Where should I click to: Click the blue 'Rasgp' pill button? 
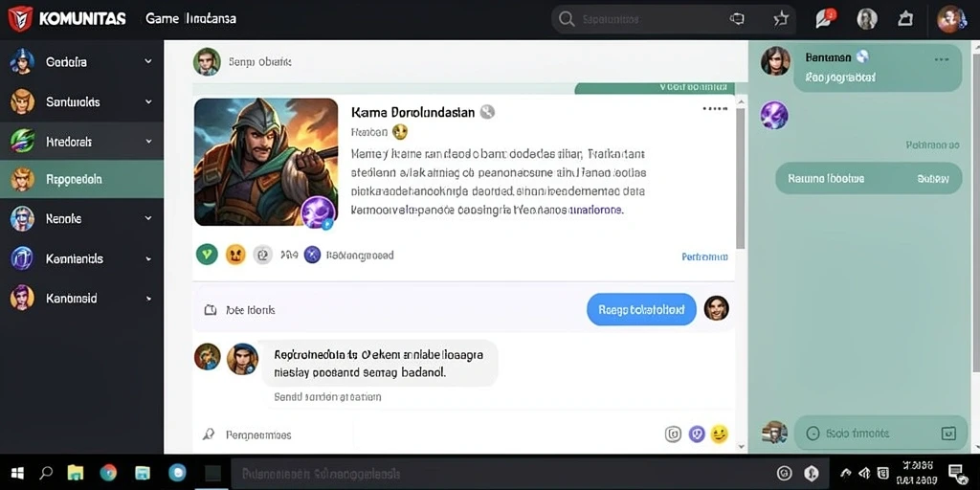coord(641,309)
